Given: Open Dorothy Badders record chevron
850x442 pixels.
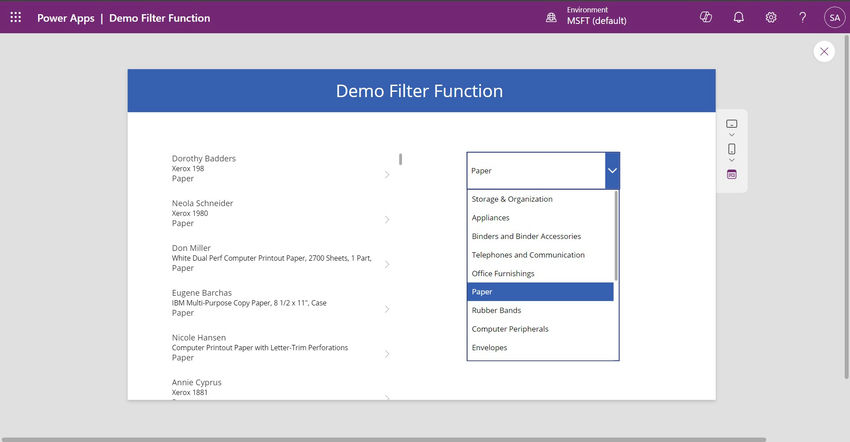Looking at the screenshot, I should pyautogui.click(x=387, y=175).
